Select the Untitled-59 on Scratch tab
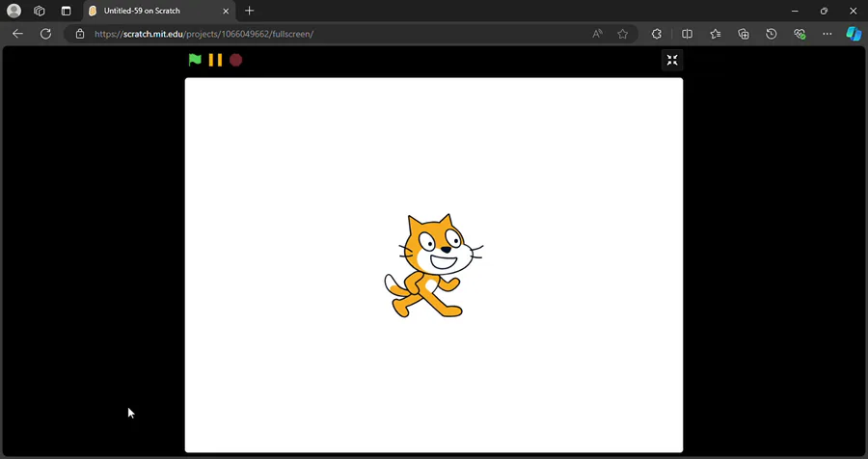The height and width of the screenshot is (459, 868). click(x=159, y=11)
